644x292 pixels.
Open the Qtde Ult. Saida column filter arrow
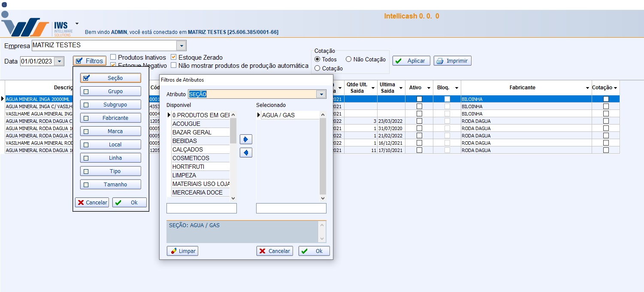(x=373, y=88)
